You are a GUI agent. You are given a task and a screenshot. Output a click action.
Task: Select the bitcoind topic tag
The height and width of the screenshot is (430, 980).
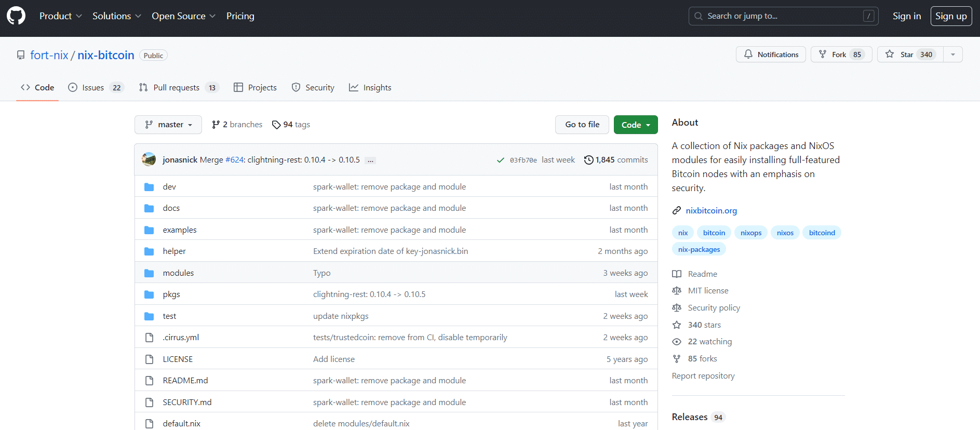point(822,233)
